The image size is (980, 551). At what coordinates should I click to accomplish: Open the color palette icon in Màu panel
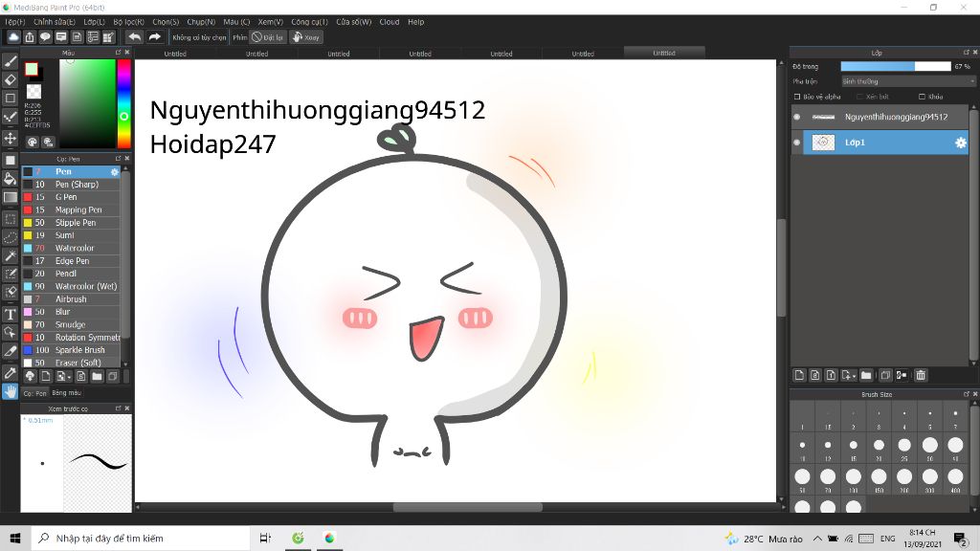click(32, 142)
